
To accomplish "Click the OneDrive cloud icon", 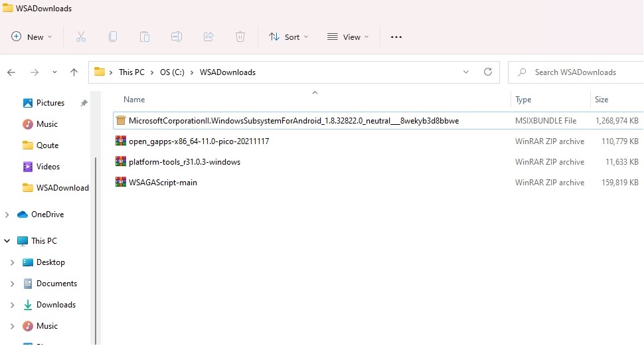I will (x=23, y=215).
